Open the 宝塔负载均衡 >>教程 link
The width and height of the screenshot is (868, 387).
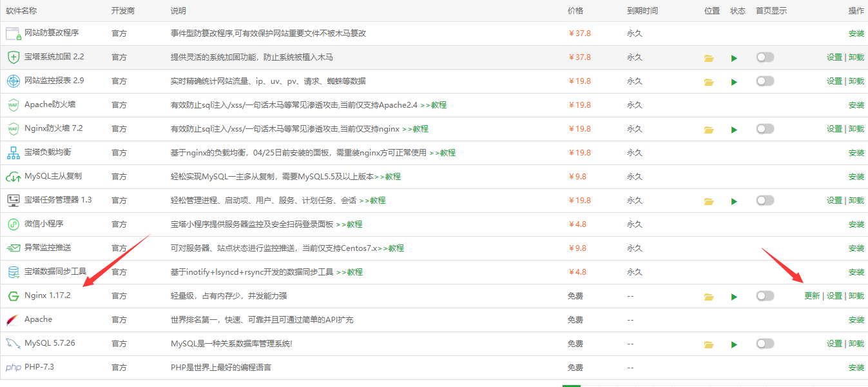click(442, 153)
